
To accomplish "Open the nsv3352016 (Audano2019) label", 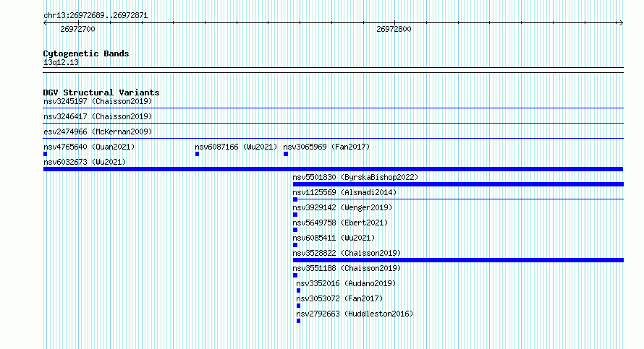I will point(346,283).
